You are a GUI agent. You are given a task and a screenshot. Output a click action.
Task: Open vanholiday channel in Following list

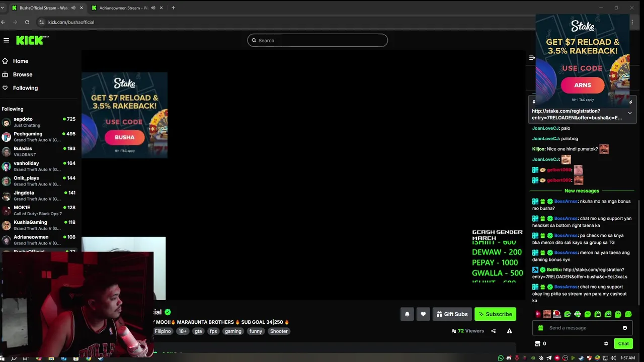(38, 166)
